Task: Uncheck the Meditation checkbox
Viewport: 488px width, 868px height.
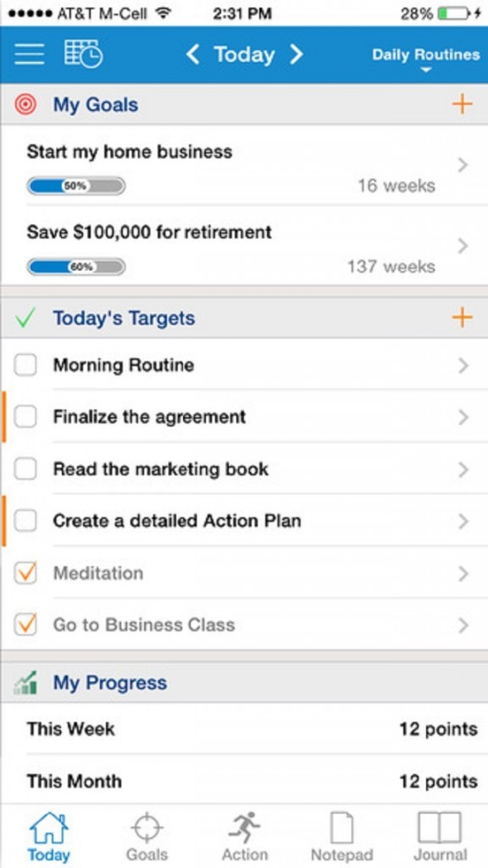Action: [25, 573]
